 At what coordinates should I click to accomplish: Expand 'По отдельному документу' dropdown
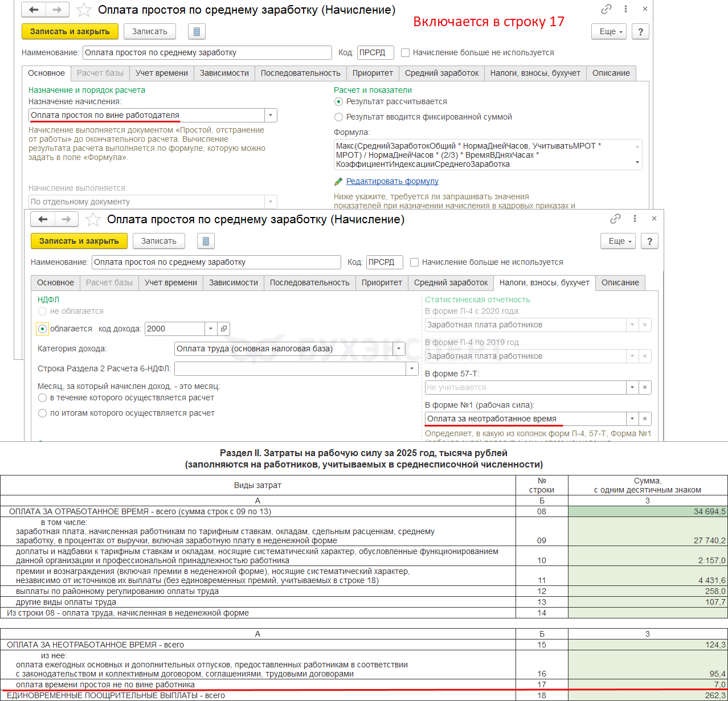coord(271,202)
